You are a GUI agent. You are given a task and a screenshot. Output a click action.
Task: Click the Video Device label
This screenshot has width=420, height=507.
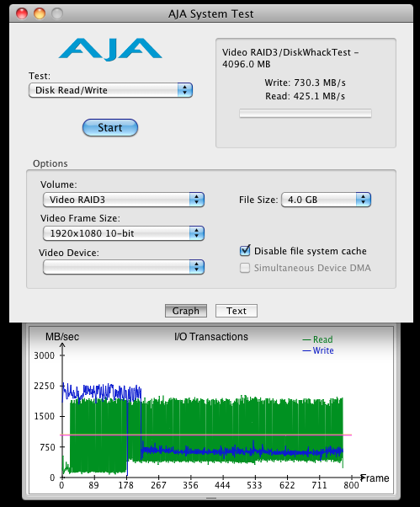click(69, 253)
